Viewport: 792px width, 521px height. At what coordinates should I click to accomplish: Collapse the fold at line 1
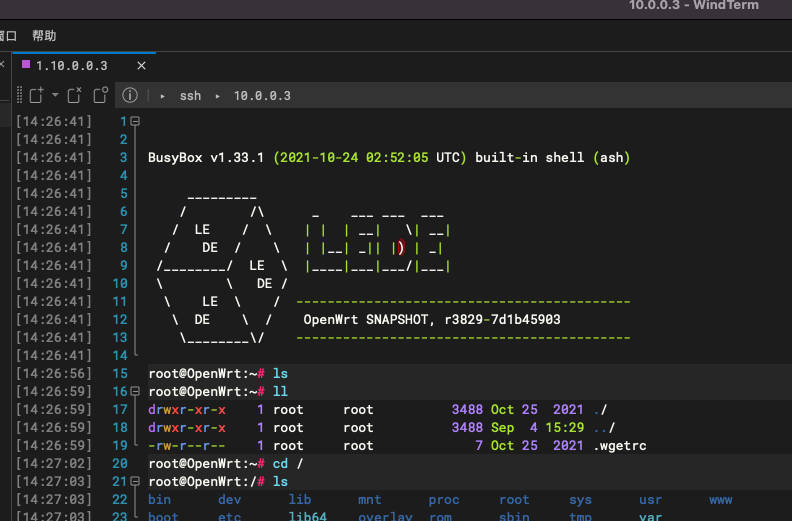click(135, 121)
